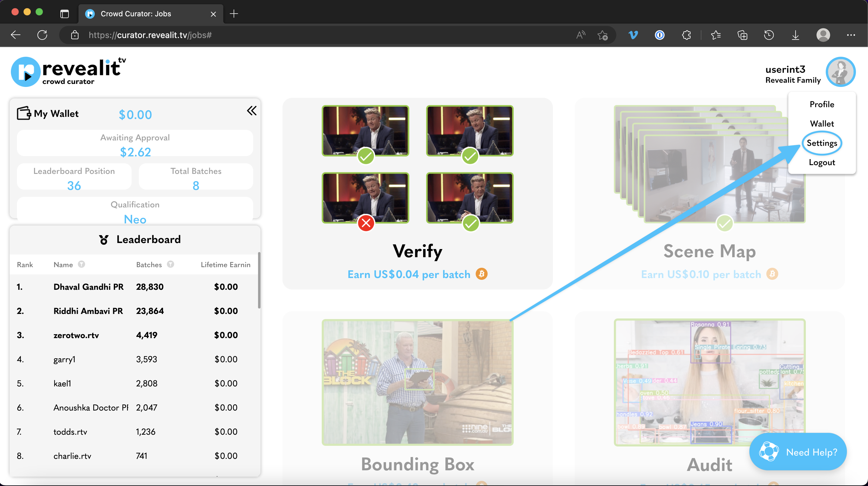The width and height of the screenshot is (868, 486).
Task: Click the Name column help icon
Action: (81, 264)
